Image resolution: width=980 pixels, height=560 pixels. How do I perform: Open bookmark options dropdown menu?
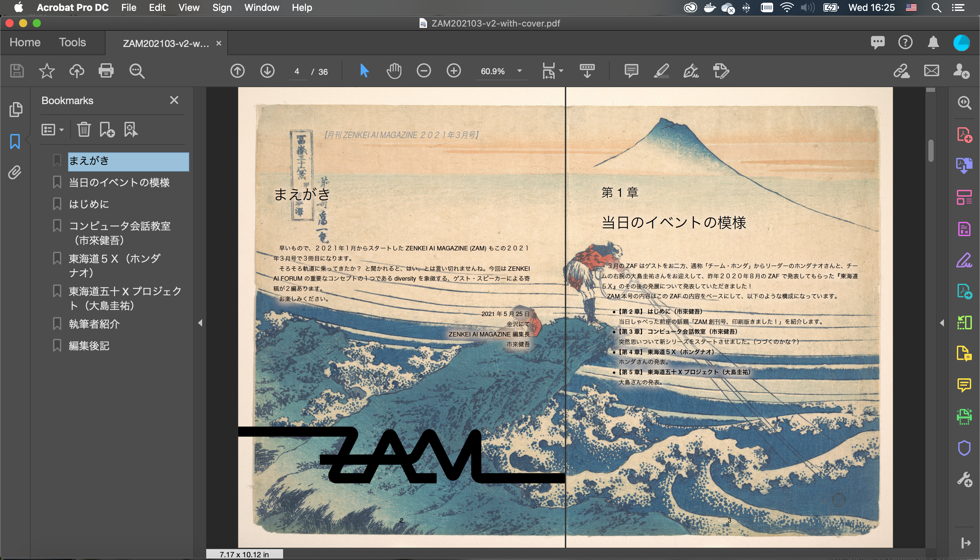coord(52,130)
